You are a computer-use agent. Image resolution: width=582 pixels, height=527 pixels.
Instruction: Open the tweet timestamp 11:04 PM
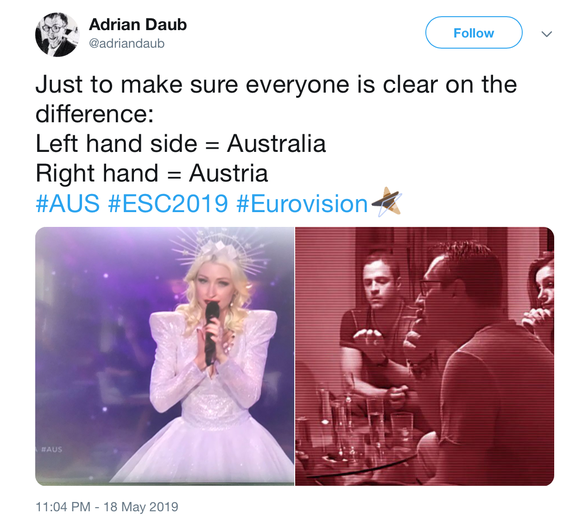click(x=63, y=507)
